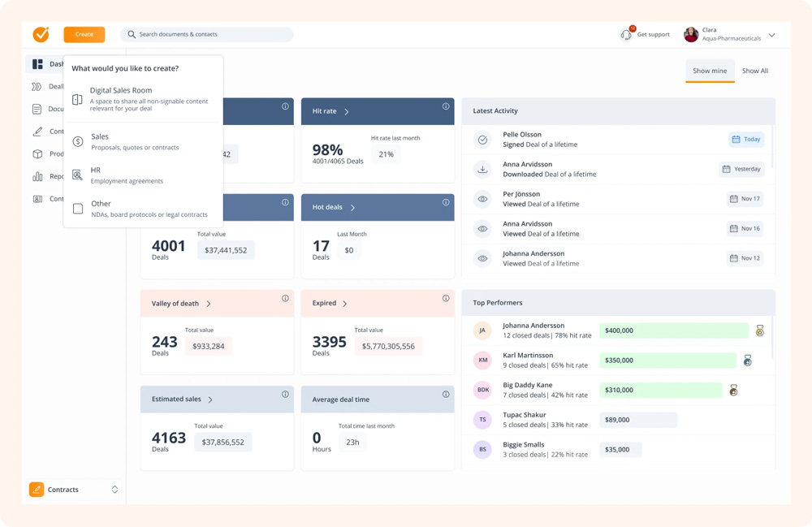812x527 pixels.
Task: Click the Reports bar chart sidebar icon
Action: (x=37, y=176)
